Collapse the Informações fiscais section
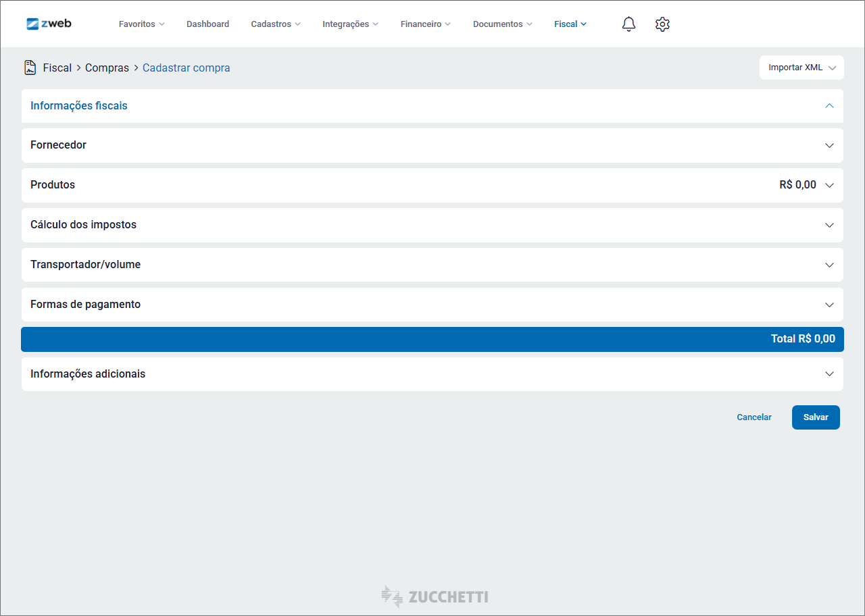This screenshot has height=616, width=865. coord(829,106)
